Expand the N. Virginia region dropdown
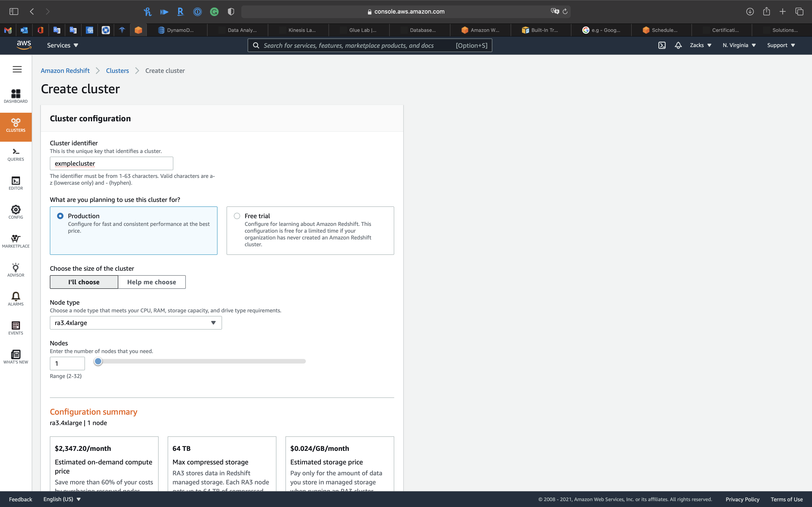Image resolution: width=812 pixels, height=507 pixels. pyautogui.click(x=739, y=45)
